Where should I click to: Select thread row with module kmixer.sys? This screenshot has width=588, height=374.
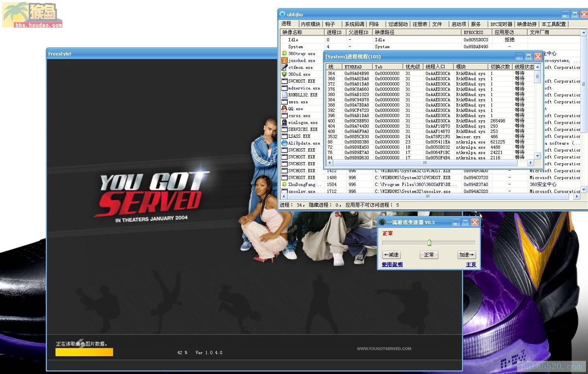(x=431, y=137)
